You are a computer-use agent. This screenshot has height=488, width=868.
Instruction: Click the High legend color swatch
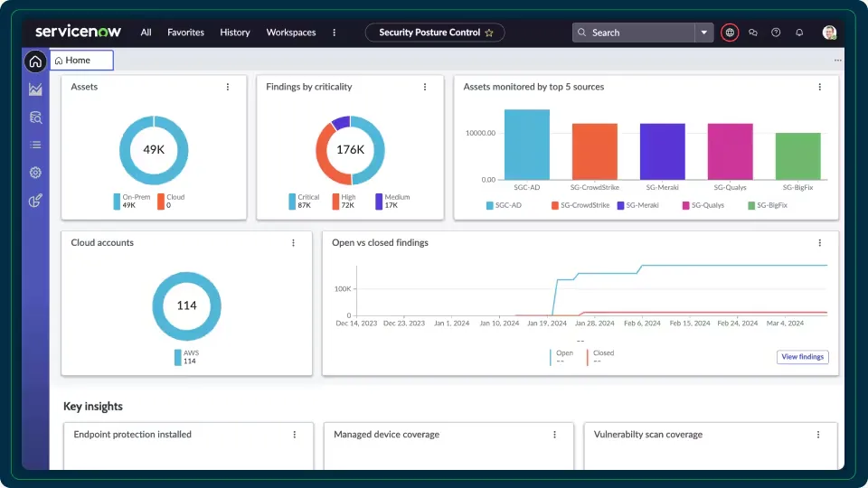point(335,202)
